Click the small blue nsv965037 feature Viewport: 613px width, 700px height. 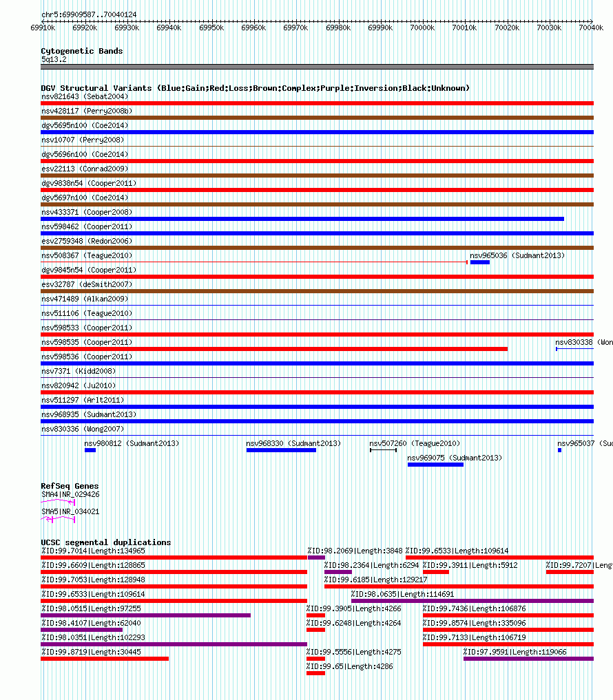(x=560, y=450)
